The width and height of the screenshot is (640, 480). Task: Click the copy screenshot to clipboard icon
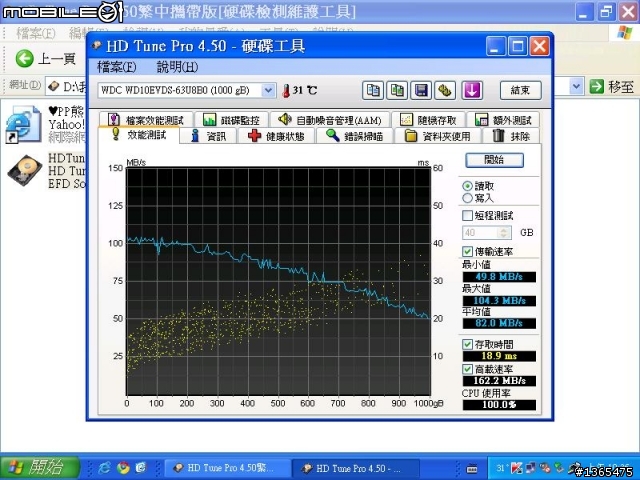(397, 90)
